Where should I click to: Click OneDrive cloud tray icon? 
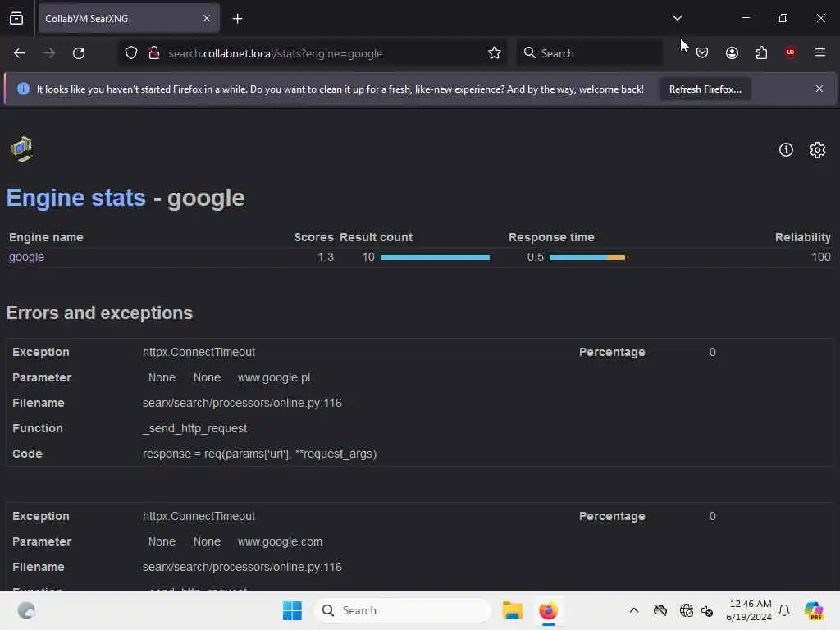click(x=660, y=610)
